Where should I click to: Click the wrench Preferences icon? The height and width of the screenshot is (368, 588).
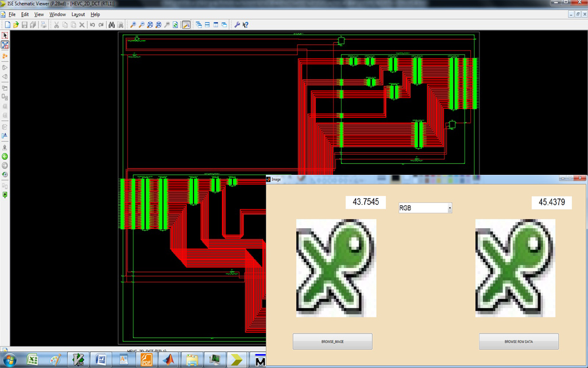[x=237, y=25]
